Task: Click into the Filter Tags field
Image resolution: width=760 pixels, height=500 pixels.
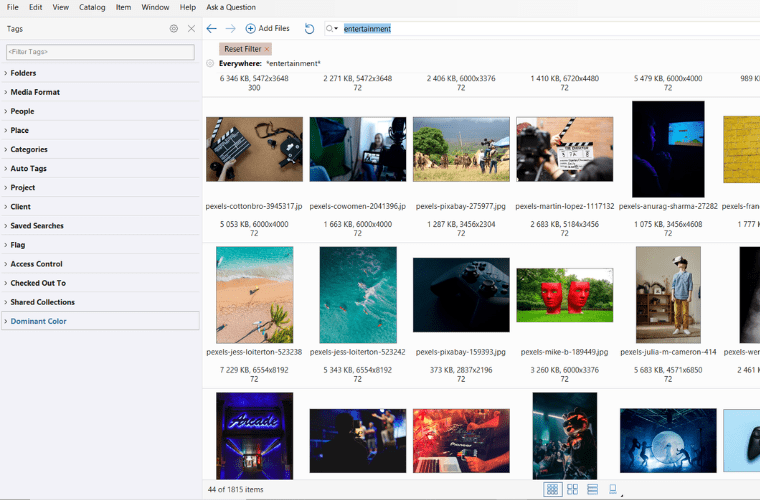Action: click(x=98, y=51)
